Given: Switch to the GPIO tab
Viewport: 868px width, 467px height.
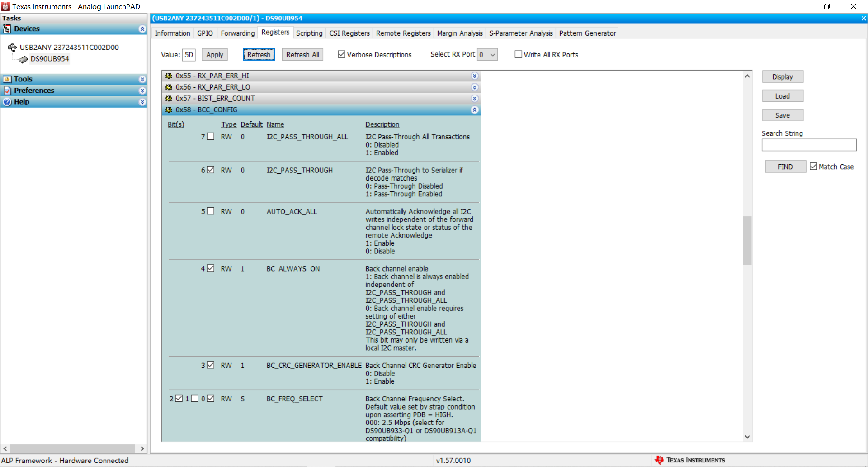Looking at the screenshot, I should click(205, 33).
